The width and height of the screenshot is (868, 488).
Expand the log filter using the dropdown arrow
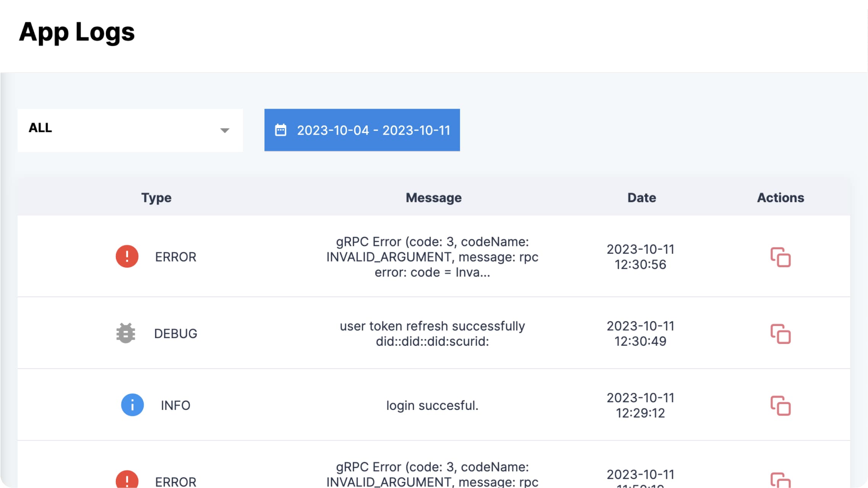tap(225, 130)
